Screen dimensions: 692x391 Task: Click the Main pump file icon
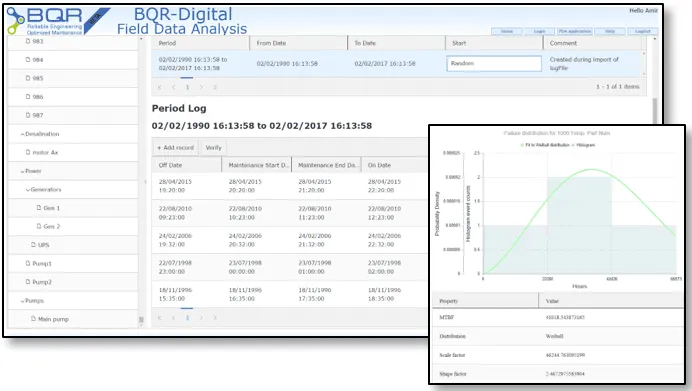(x=34, y=319)
